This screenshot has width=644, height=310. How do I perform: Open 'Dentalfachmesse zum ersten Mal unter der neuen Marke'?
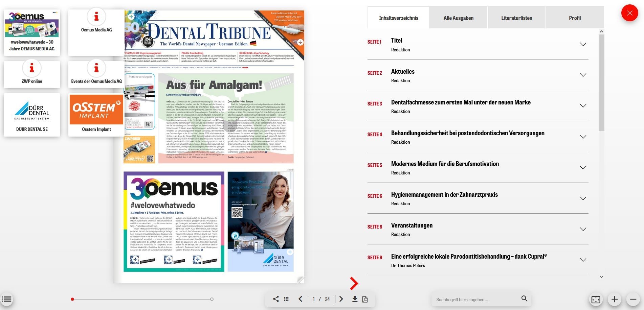pos(461,102)
